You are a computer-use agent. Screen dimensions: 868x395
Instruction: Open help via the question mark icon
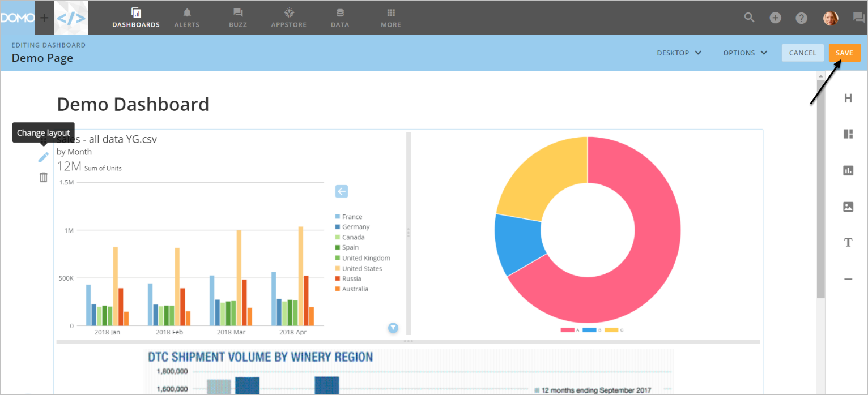pyautogui.click(x=801, y=18)
